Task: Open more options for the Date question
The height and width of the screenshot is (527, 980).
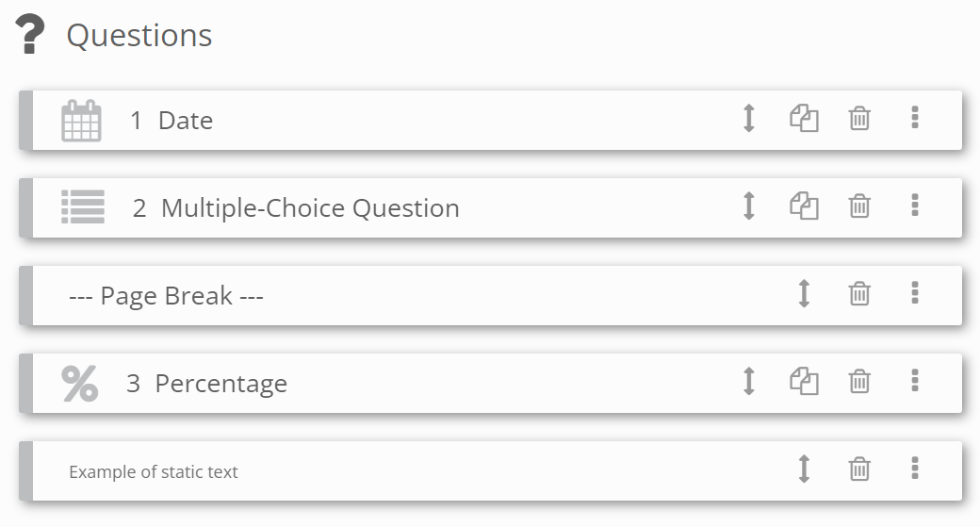Action: point(915,118)
